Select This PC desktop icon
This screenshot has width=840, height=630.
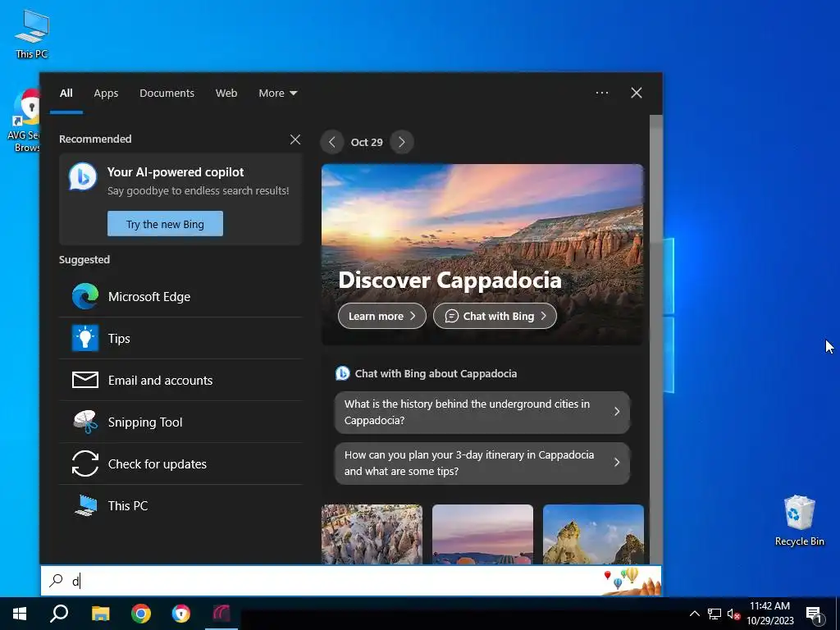point(32,34)
